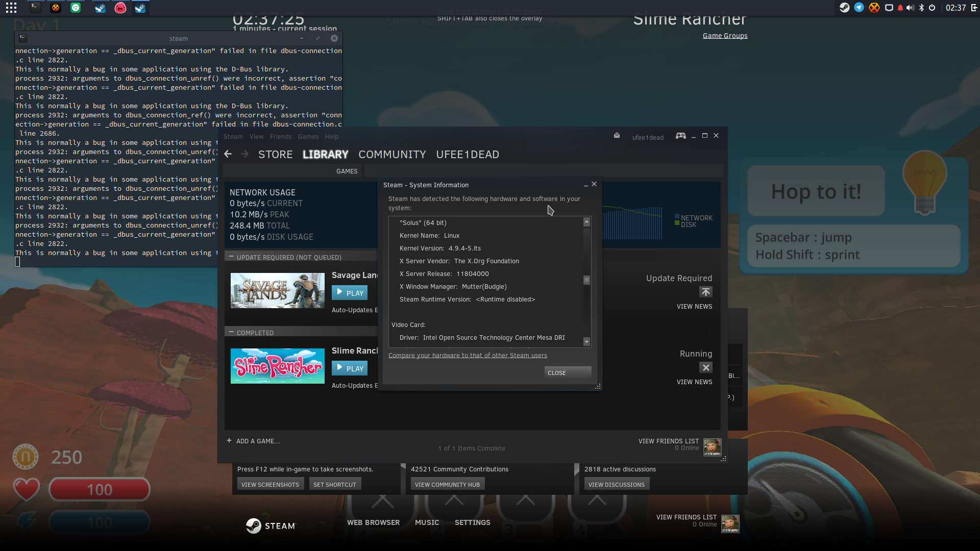Viewport: 980px width, 551px height.
Task: Cancel the Slime Rancher running download X
Action: click(706, 367)
